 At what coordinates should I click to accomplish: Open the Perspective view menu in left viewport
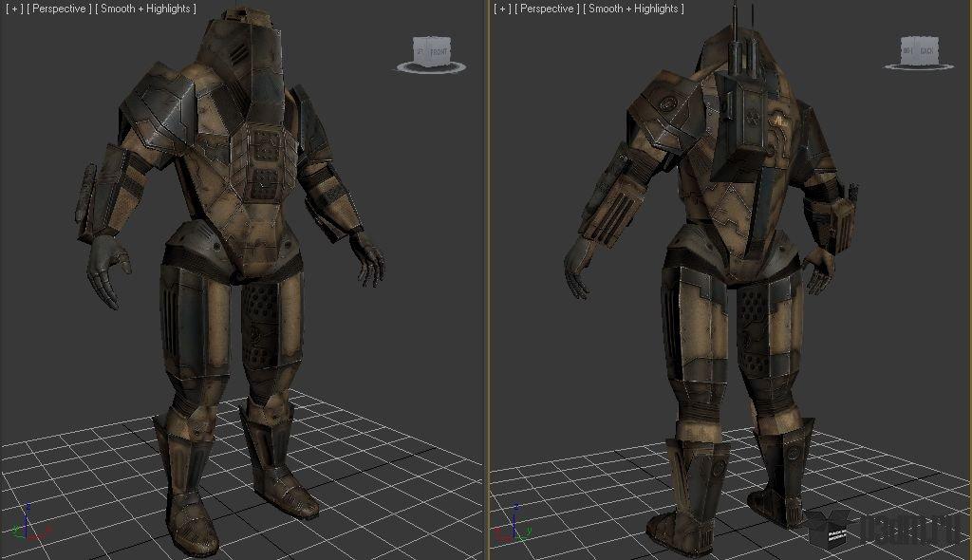pyautogui.click(x=59, y=9)
